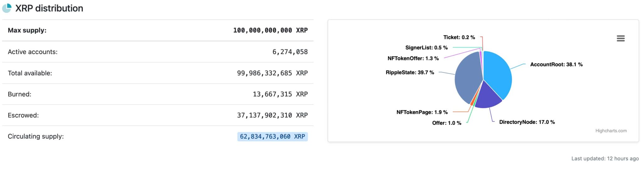The width and height of the screenshot is (644, 169).
Task: Click the Active accounts count
Action: (290, 52)
